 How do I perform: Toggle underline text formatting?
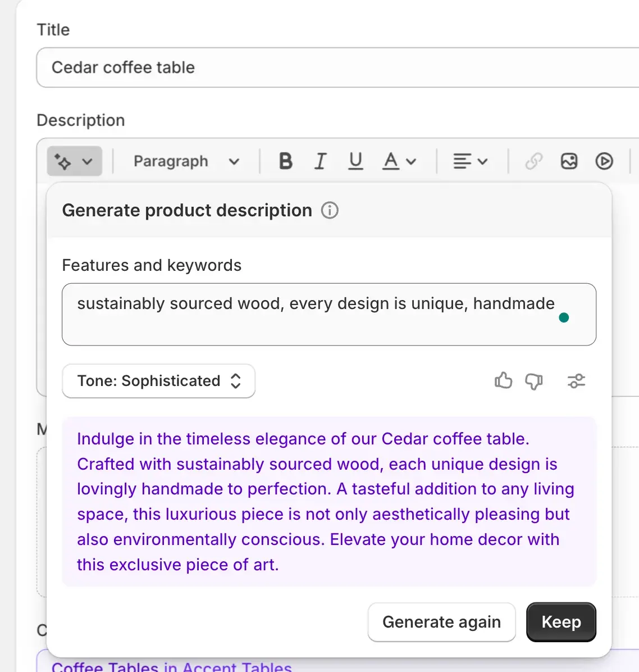pos(355,162)
